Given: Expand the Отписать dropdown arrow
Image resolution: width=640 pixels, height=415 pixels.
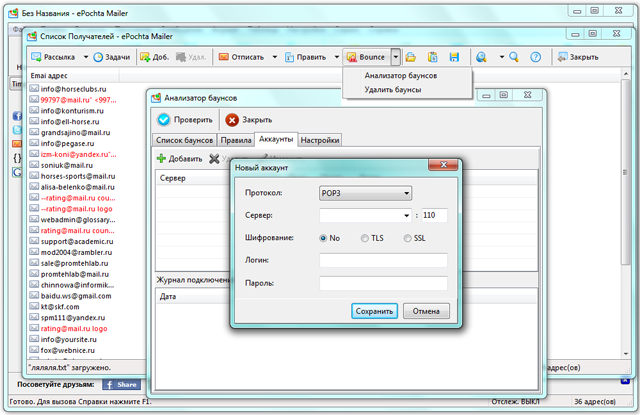Looking at the screenshot, I should click(275, 57).
